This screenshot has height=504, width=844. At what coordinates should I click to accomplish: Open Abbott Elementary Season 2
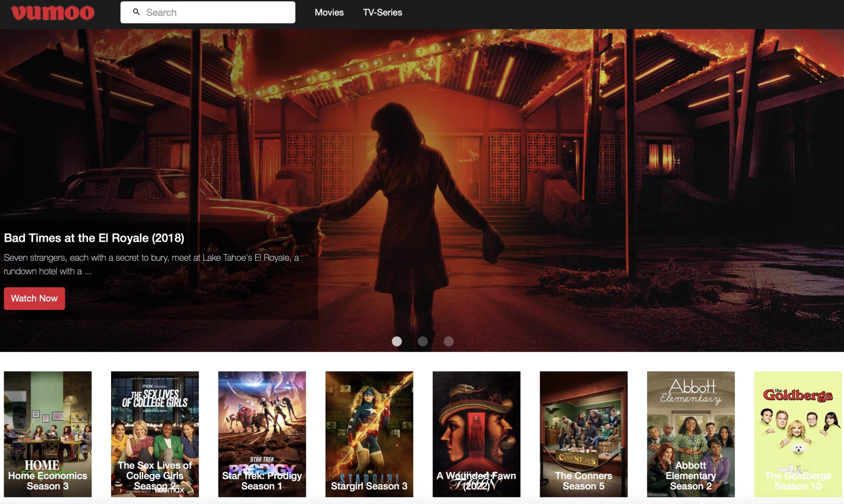691,435
